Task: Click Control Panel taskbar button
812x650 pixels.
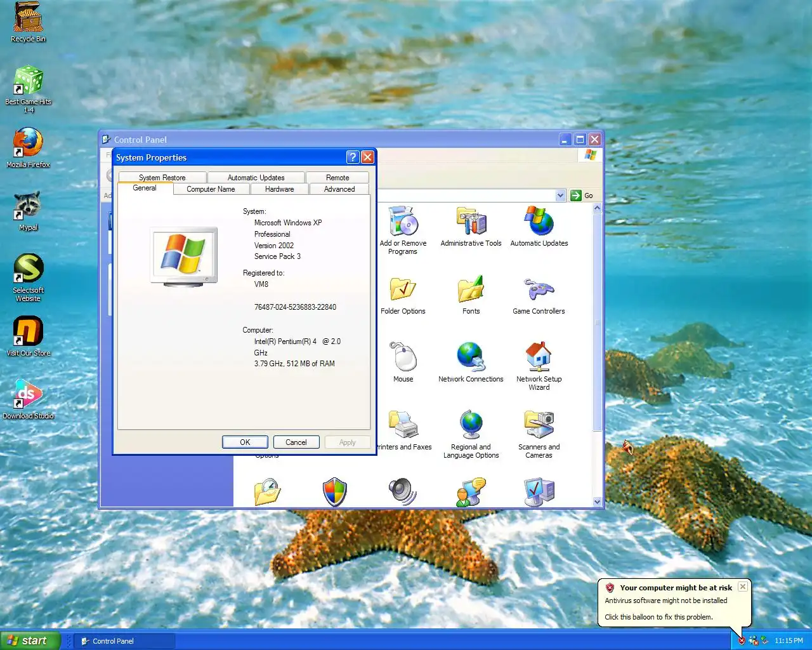Action: point(124,641)
